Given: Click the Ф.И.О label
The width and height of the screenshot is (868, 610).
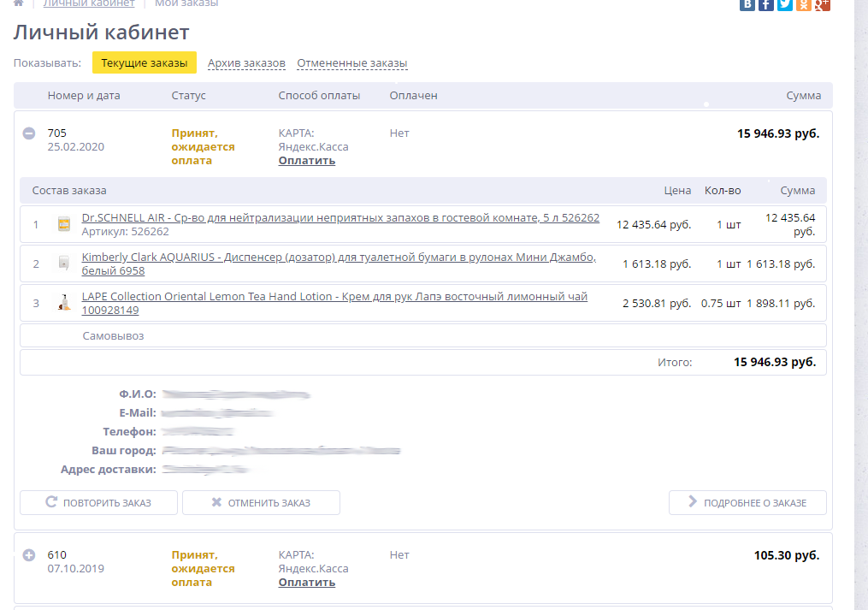Looking at the screenshot, I should coord(138,394).
